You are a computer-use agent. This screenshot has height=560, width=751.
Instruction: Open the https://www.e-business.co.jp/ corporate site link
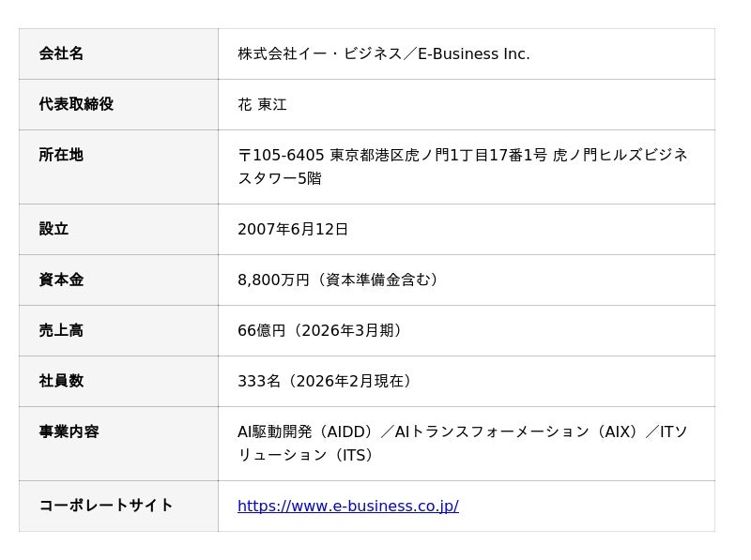coord(347,506)
